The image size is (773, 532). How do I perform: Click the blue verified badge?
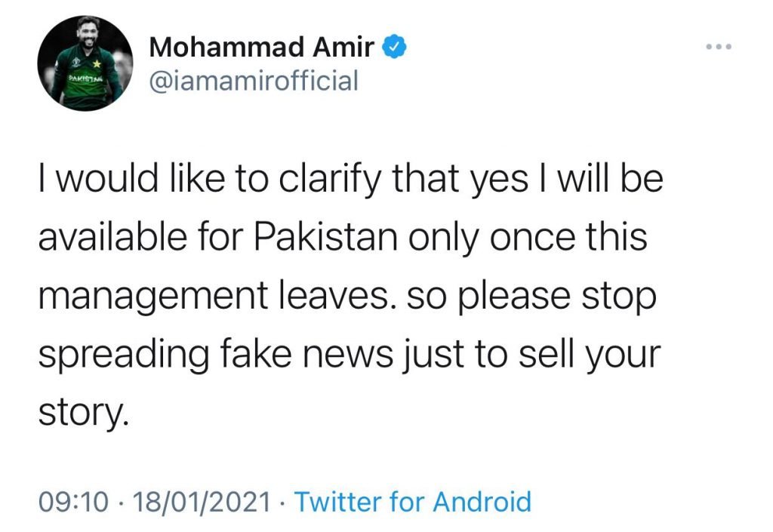394,47
